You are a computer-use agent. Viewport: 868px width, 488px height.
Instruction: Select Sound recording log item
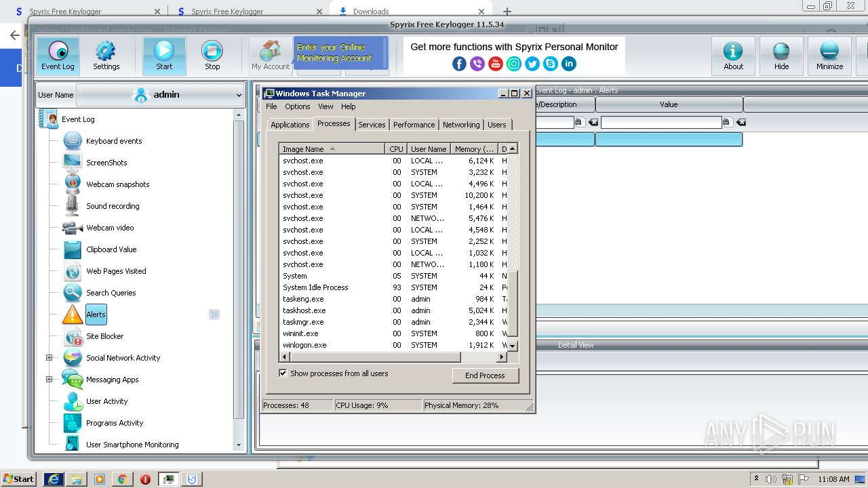(113, 206)
